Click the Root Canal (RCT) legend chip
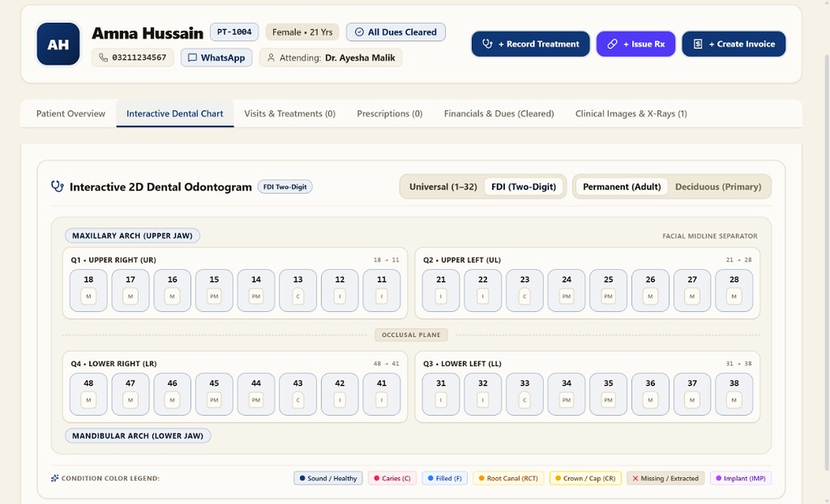The image size is (830, 504). click(508, 478)
